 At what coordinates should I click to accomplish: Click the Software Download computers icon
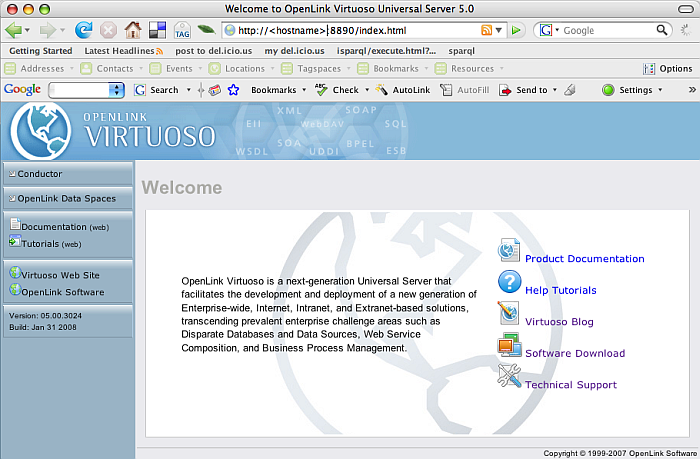pos(509,345)
